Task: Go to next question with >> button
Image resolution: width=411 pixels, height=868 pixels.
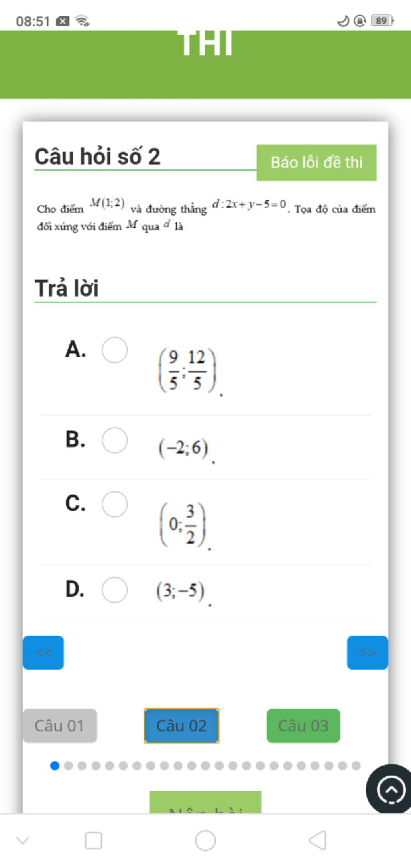Action: click(x=367, y=652)
